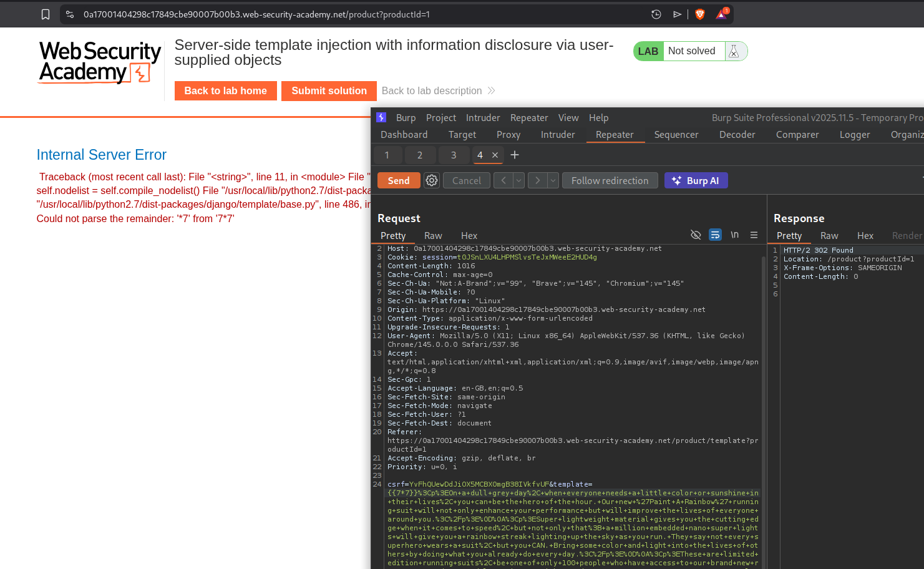The height and width of the screenshot is (569, 924).
Task: Click the Burp Suite logo icon
Action: tap(381, 117)
